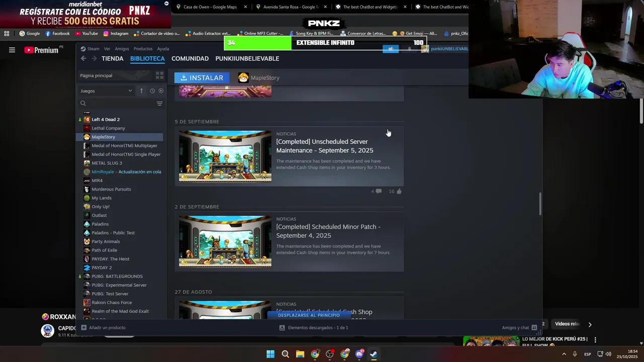Click the YouTube Premium logo
The image size is (644, 362).
41,50
